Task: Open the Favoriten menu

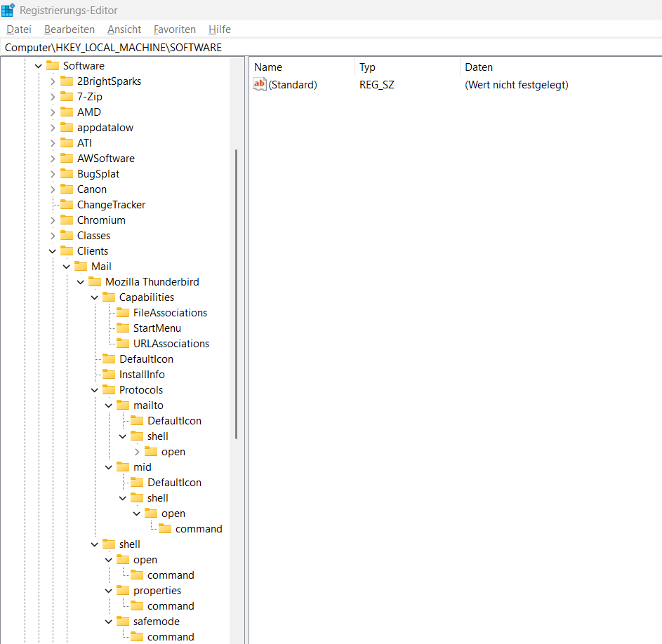Action: coord(175,29)
